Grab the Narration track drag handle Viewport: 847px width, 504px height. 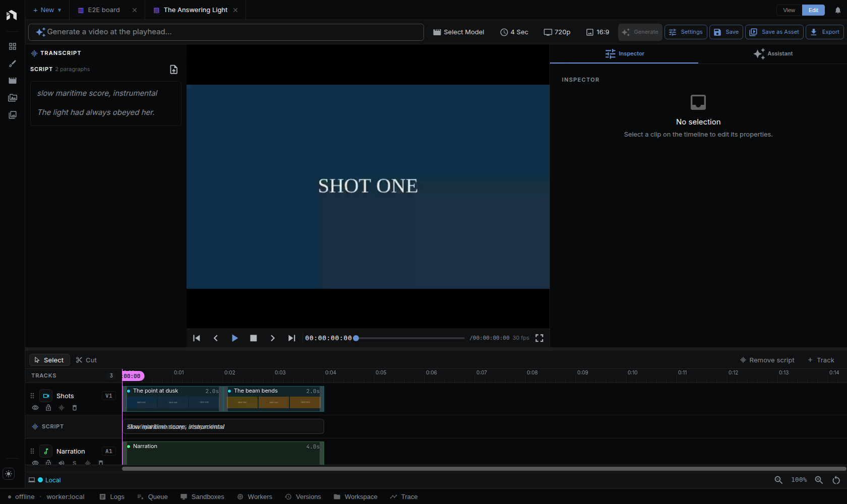tap(32, 451)
